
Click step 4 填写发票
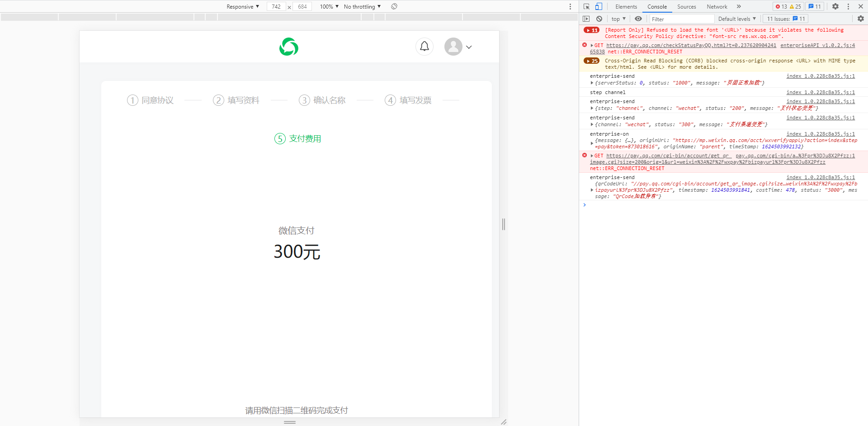pos(408,100)
